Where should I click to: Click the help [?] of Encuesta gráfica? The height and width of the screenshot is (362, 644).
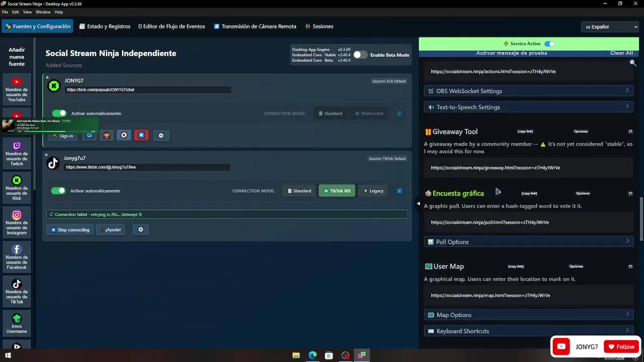(630, 194)
